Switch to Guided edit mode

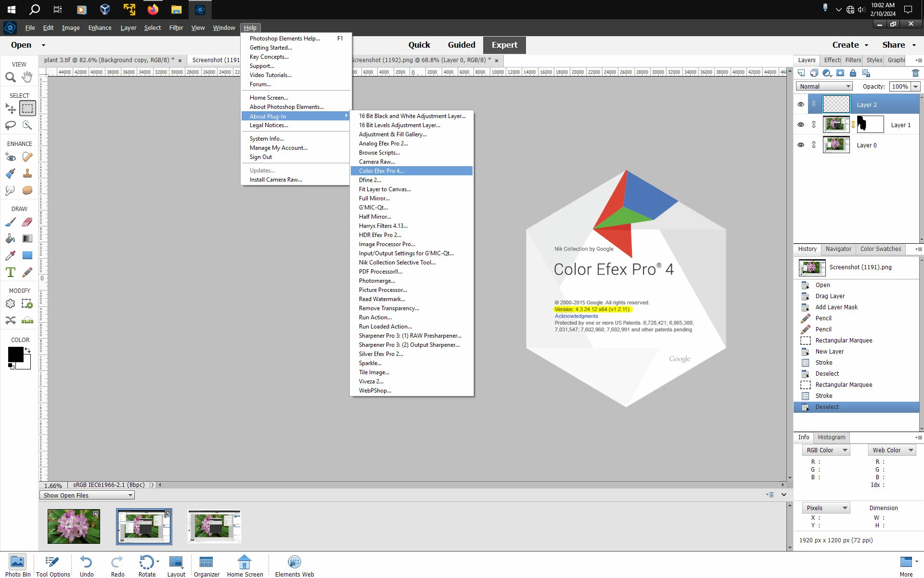point(461,45)
